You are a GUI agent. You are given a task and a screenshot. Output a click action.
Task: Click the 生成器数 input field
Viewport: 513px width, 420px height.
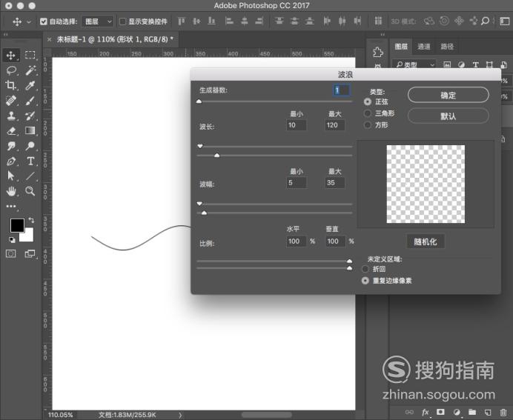(341, 90)
